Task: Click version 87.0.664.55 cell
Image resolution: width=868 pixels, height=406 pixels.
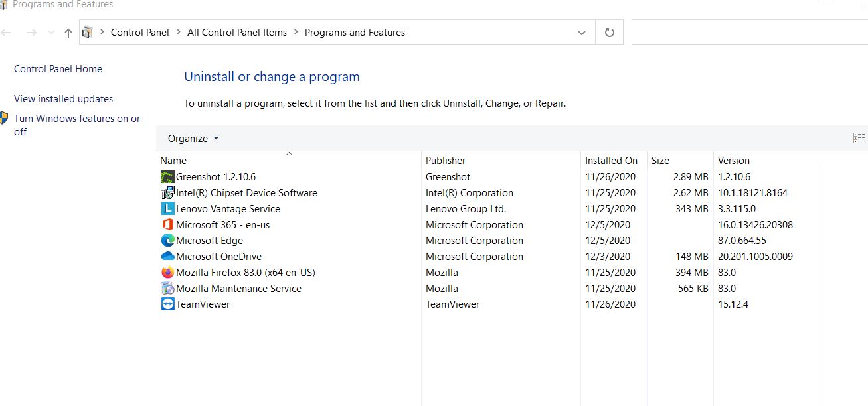Action: point(742,241)
